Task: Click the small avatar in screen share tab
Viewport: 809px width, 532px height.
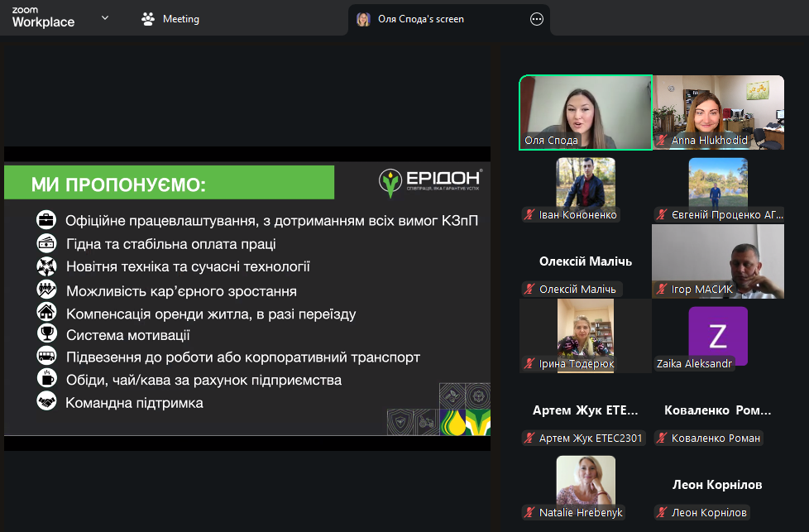Action: 363,20
